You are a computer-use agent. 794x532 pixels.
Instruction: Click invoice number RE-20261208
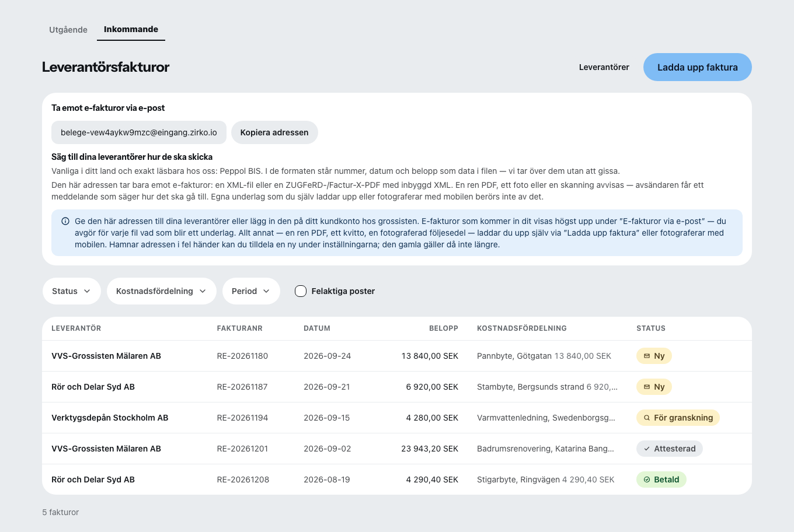click(243, 480)
